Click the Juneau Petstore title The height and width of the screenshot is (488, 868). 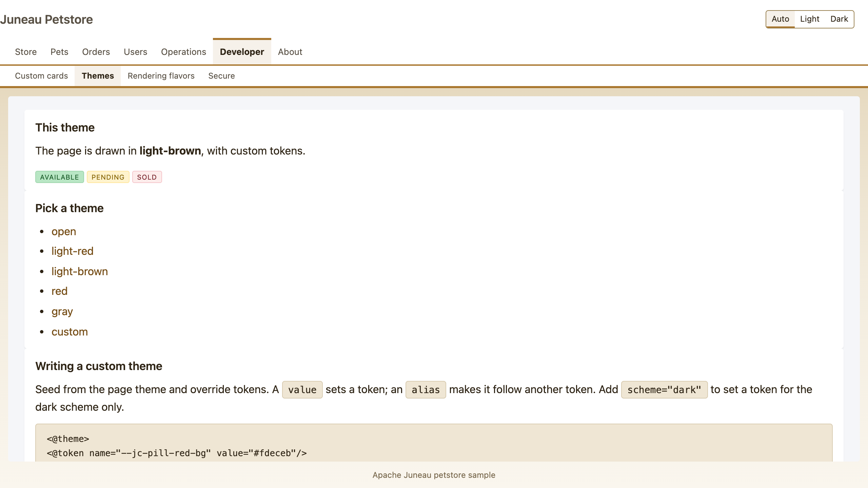tap(46, 20)
